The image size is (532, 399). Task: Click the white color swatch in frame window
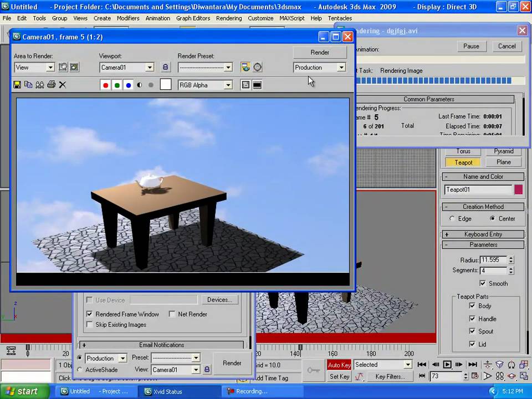click(166, 84)
